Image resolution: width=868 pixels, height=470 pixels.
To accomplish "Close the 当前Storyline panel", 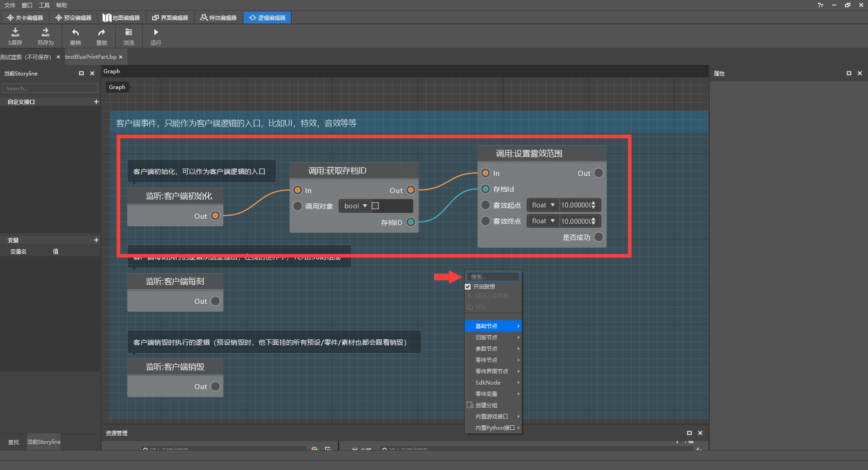I will (x=92, y=73).
